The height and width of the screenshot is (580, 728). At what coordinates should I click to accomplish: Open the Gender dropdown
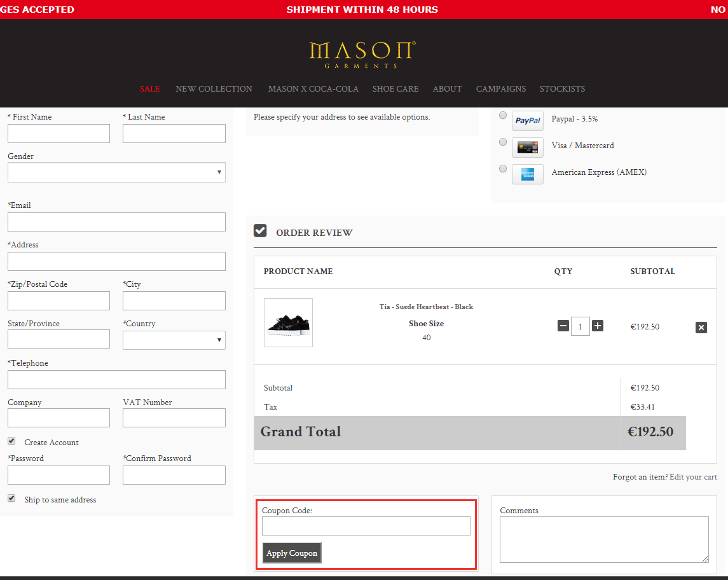coord(116,172)
